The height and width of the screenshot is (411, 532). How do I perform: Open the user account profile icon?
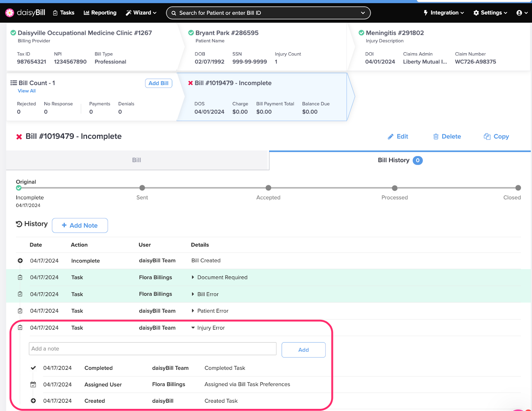pos(519,13)
